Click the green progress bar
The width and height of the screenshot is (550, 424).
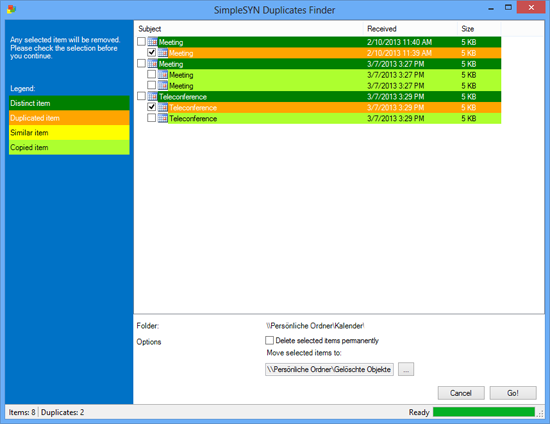[484, 412]
